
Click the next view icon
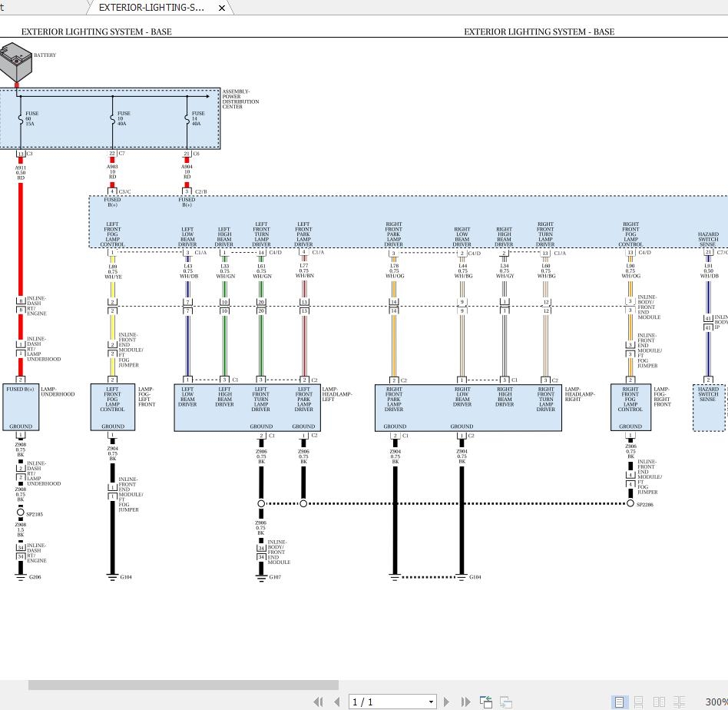tap(505, 702)
